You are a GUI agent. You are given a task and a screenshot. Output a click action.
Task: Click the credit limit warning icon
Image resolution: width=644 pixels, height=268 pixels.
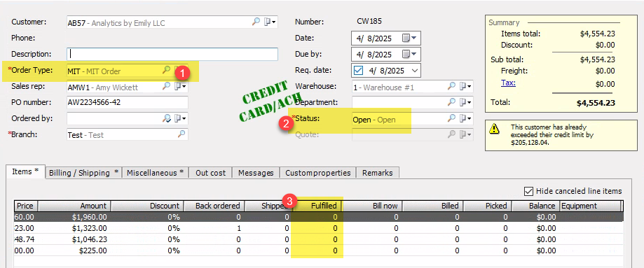click(x=495, y=129)
